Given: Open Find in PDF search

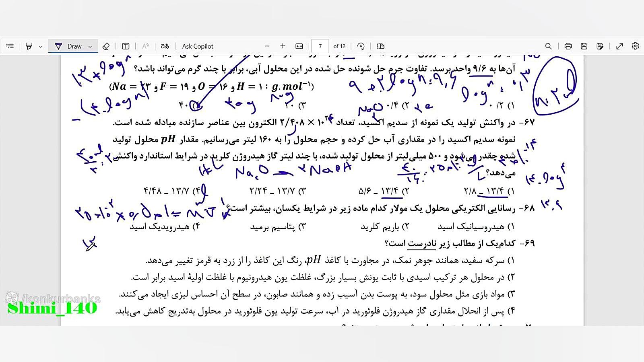Looking at the screenshot, I should (548, 46).
